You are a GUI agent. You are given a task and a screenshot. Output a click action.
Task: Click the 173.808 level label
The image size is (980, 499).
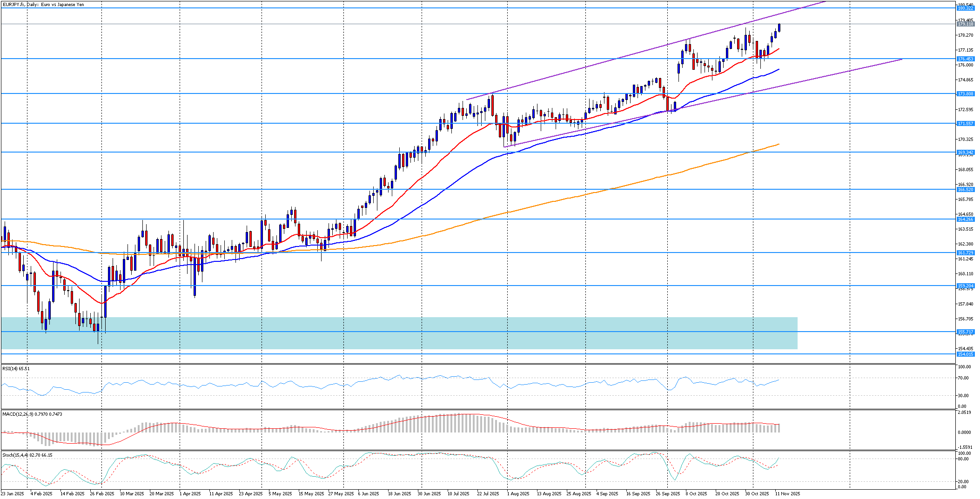click(x=965, y=93)
